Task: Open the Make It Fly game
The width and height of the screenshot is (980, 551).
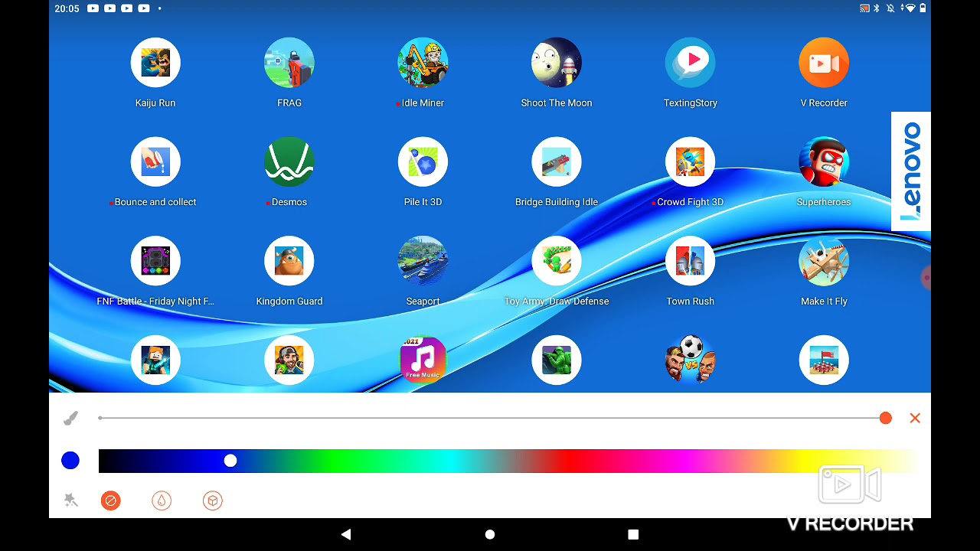Action: 824,261
